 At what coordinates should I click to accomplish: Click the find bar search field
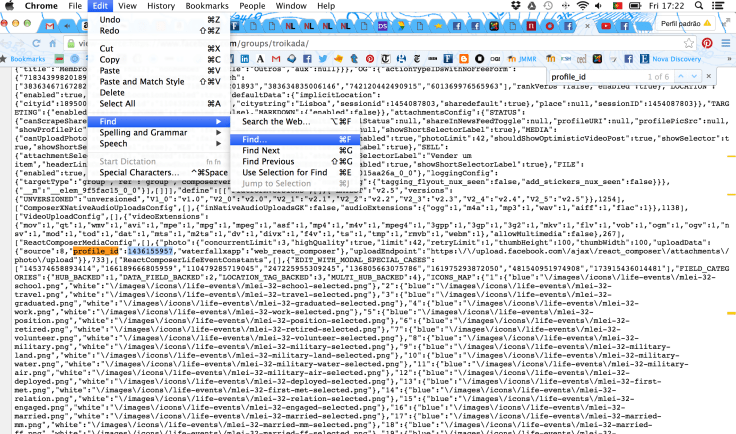click(595, 76)
